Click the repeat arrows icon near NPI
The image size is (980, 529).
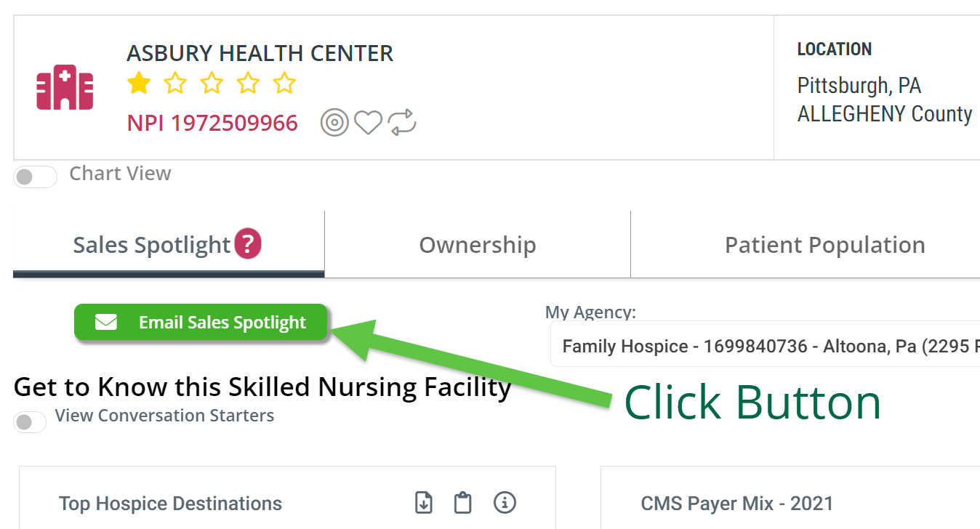coord(401,122)
